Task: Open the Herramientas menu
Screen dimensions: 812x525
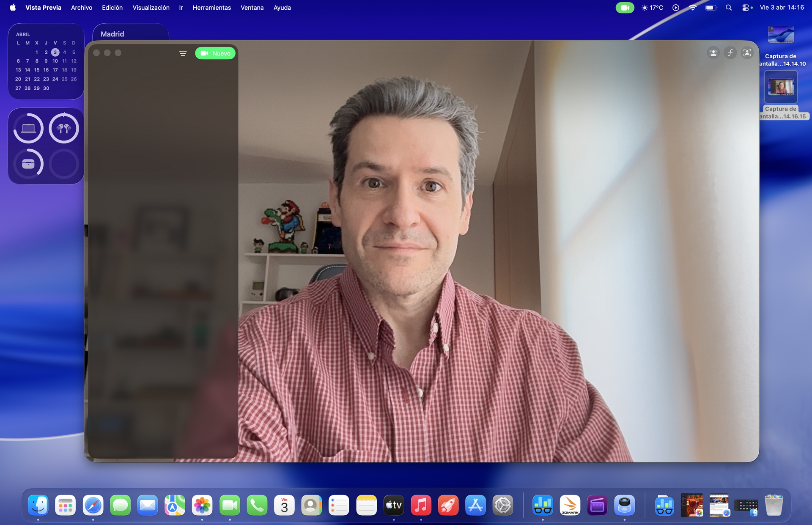Action: click(x=211, y=8)
